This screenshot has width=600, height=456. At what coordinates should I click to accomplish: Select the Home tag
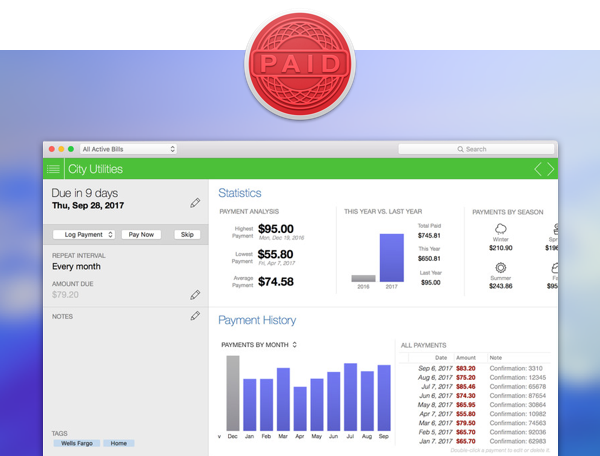(x=119, y=443)
